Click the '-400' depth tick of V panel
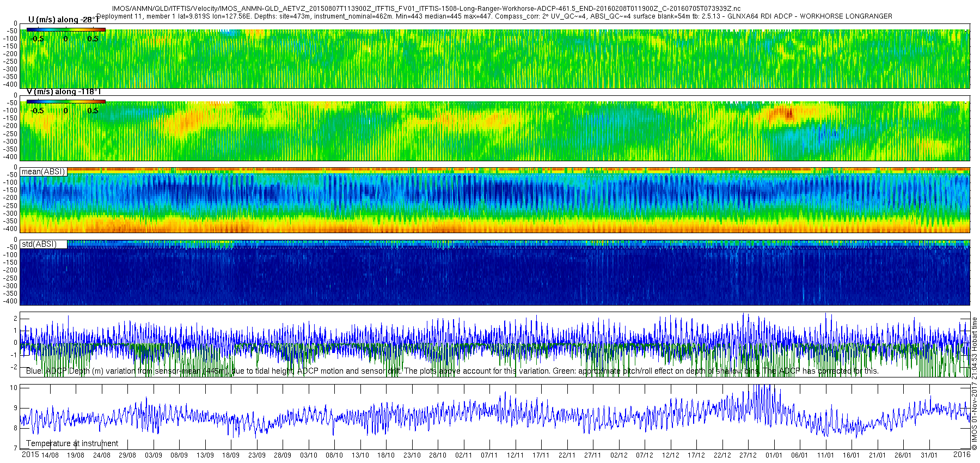 pos(11,157)
